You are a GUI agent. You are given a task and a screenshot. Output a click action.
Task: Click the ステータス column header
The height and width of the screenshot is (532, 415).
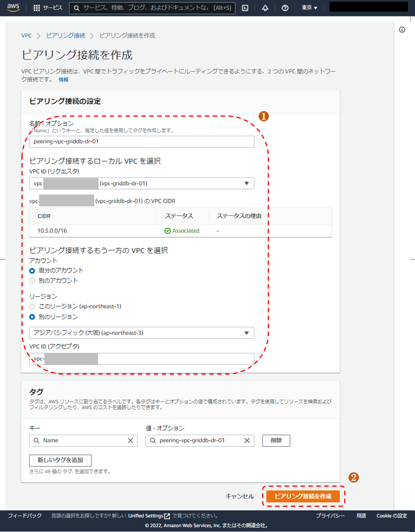(179, 216)
